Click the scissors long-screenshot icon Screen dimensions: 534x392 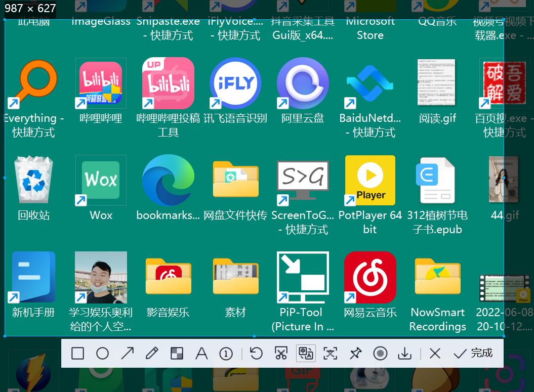click(x=281, y=353)
